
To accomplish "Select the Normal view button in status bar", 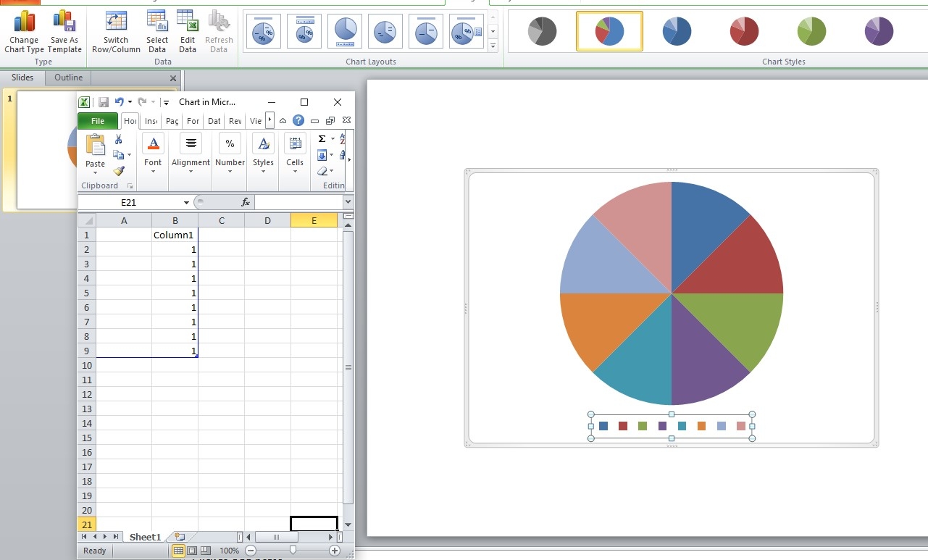I will [178, 551].
